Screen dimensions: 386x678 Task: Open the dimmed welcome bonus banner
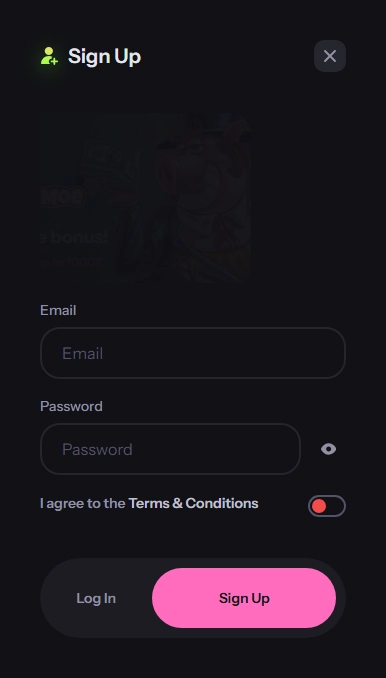(146, 198)
